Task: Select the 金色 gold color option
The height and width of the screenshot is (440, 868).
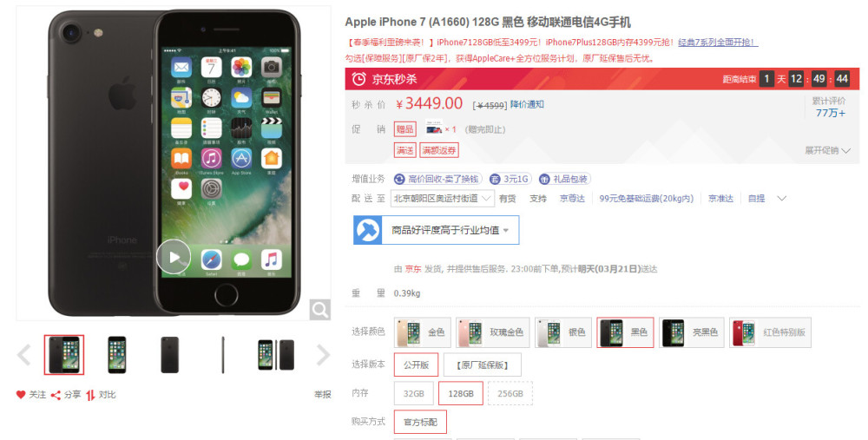Action: tap(423, 332)
